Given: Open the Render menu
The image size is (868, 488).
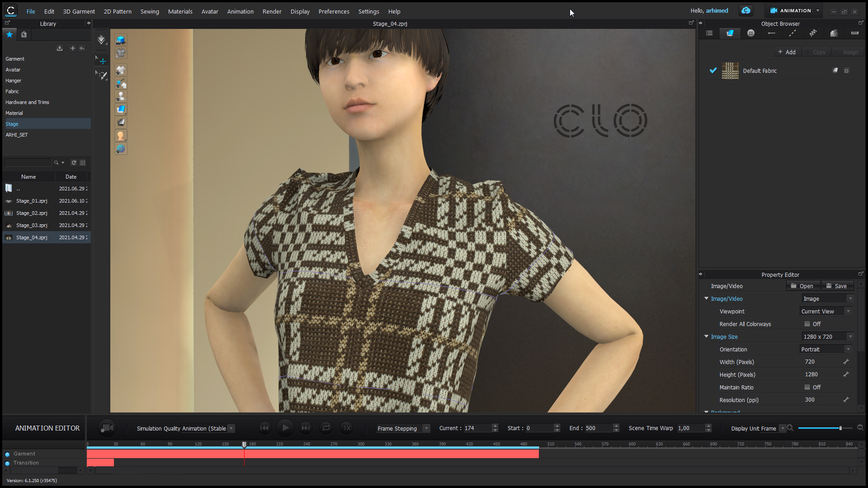Looking at the screenshot, I should (272, 11).
